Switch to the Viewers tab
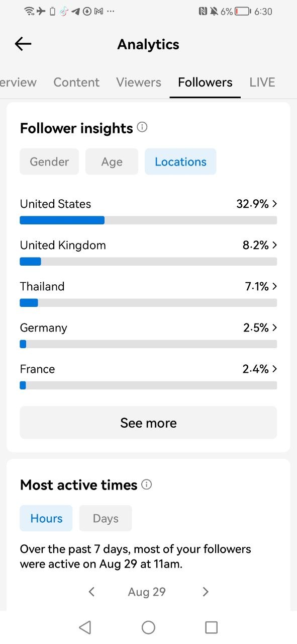The height and width of the screenshot is (644, 297). pyautogui.click(x=139, y=82)
